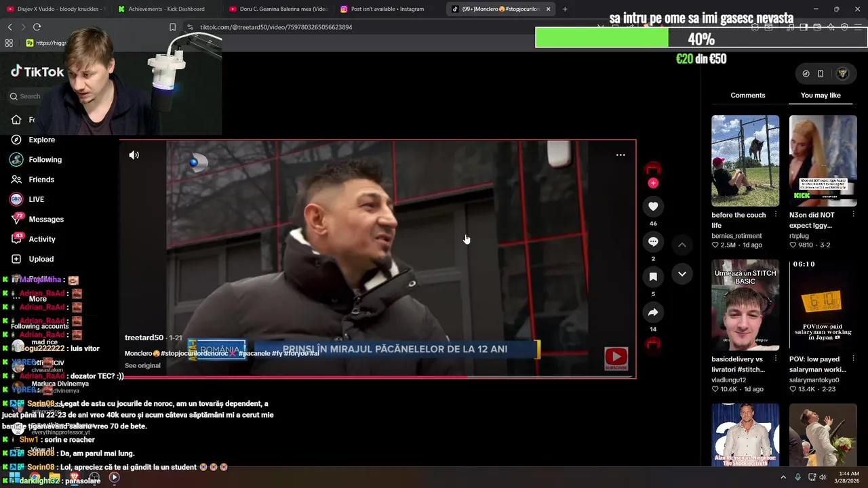Switch to the Comments tab
868x488 pixels.
click(748, 96)
